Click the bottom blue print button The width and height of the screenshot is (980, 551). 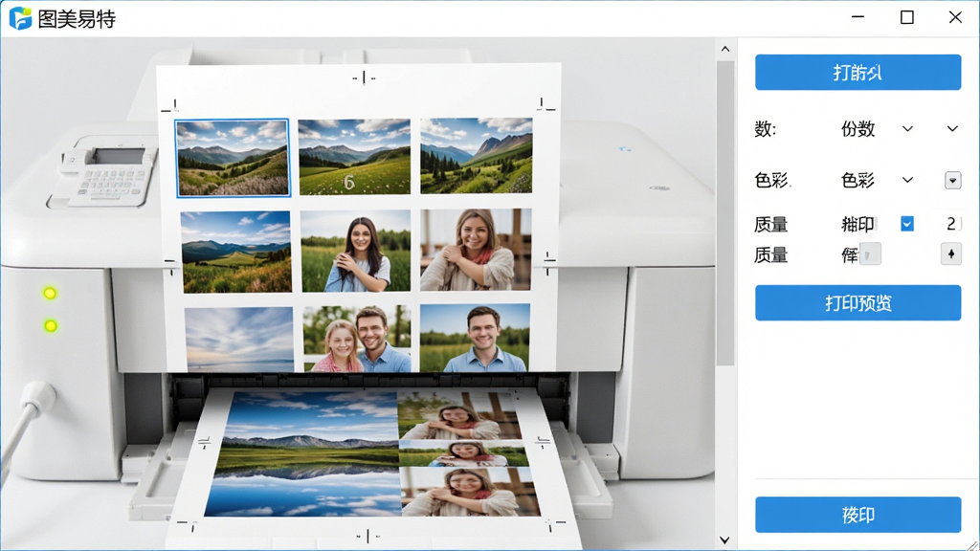click(x=857, y=515)
